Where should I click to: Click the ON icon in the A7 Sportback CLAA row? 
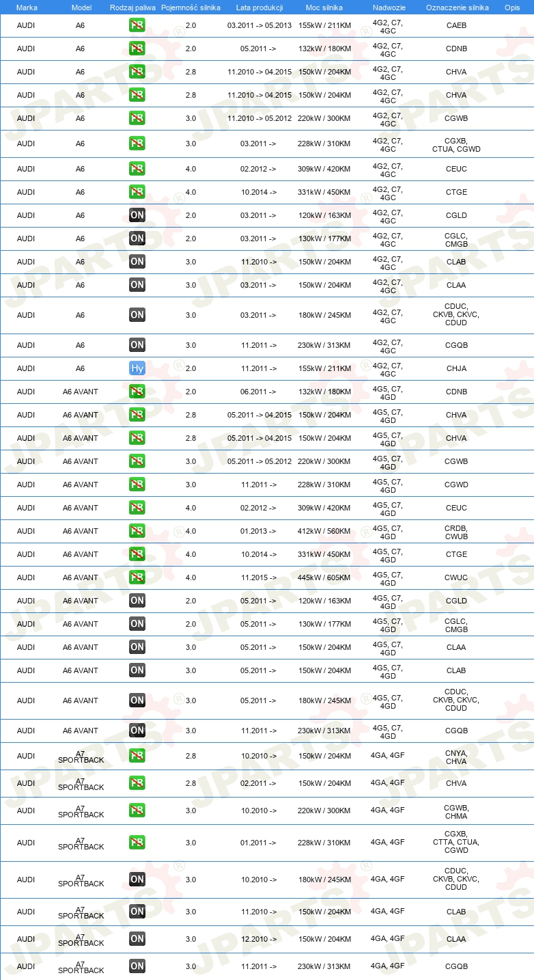pos(137,939)
